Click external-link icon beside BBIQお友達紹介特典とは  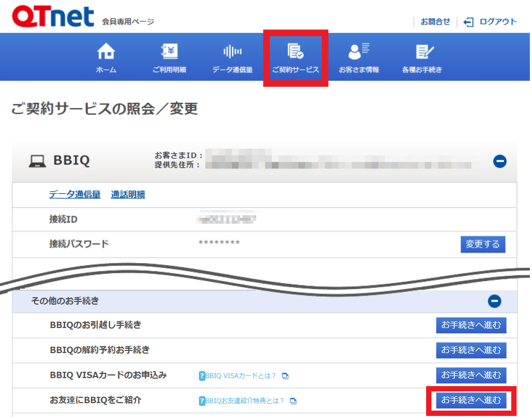293,401
